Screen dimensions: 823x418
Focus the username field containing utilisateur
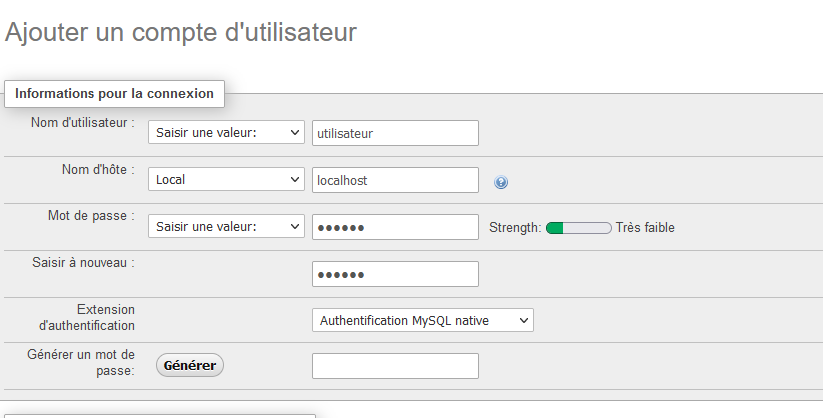point(395,133)
